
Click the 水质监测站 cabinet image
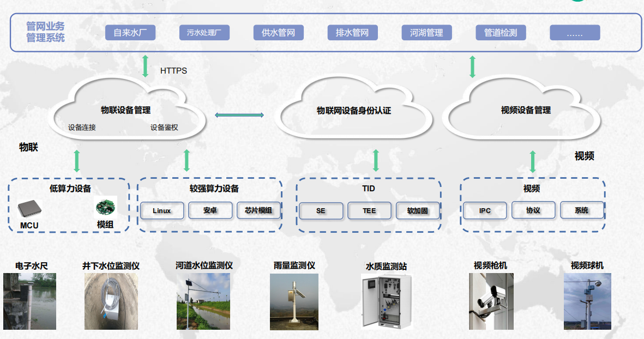tap(386, 301)
